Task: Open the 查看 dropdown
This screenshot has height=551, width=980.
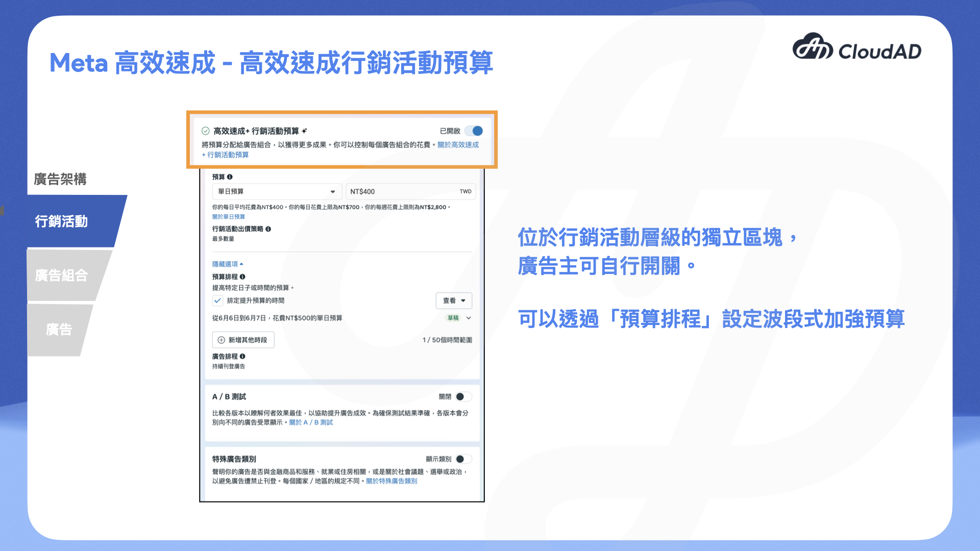Action: [454, 301]
